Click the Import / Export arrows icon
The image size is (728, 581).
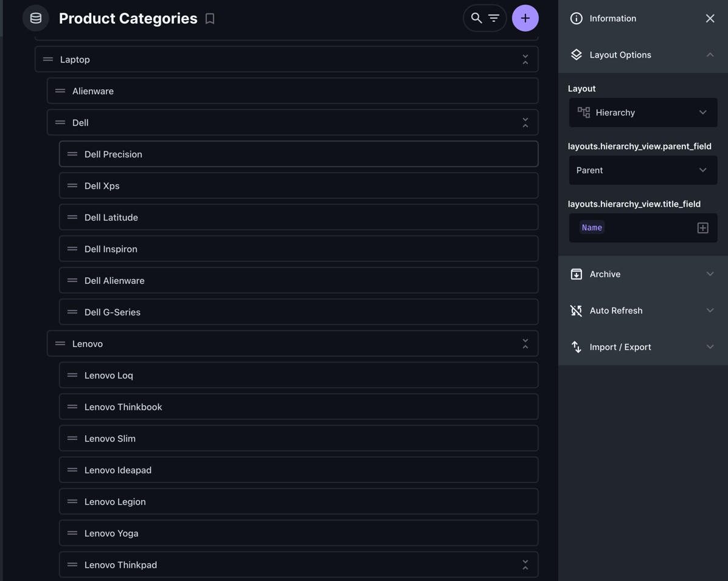[x=576, y=346]
